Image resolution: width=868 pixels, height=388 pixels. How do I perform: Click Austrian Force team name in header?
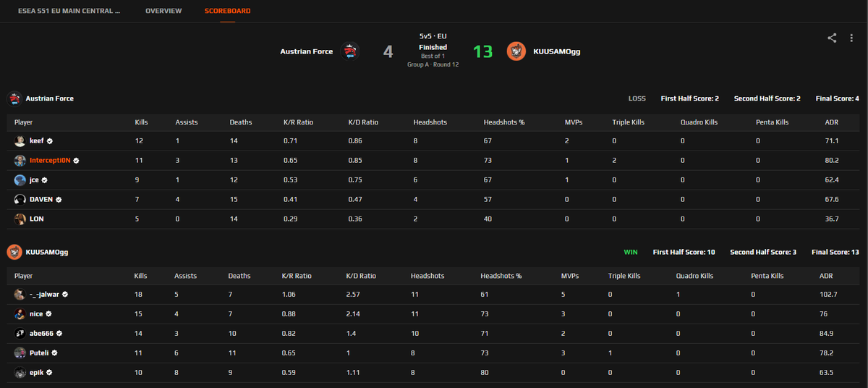[x=307, y=51]
